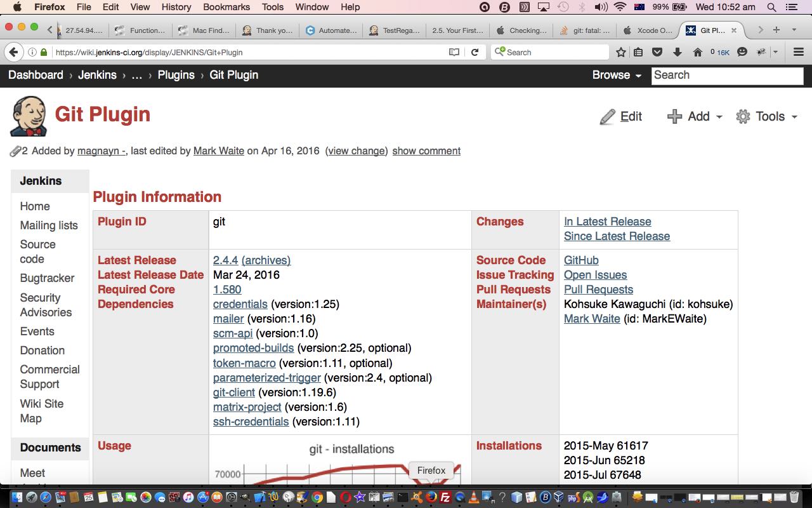This screenshot has width=812, height=508.
Task: Open the chat smiley icon in the toolbar
Action: tap(742, 52)
